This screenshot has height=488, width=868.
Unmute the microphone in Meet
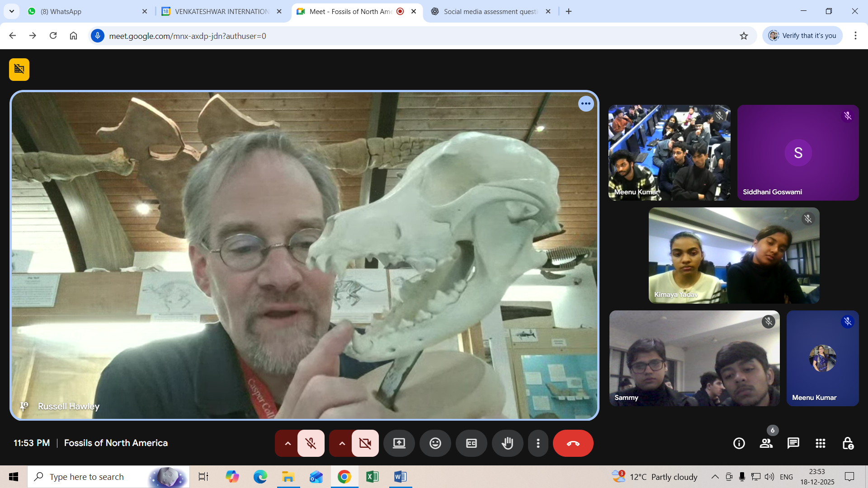click(x=311, y=443)
